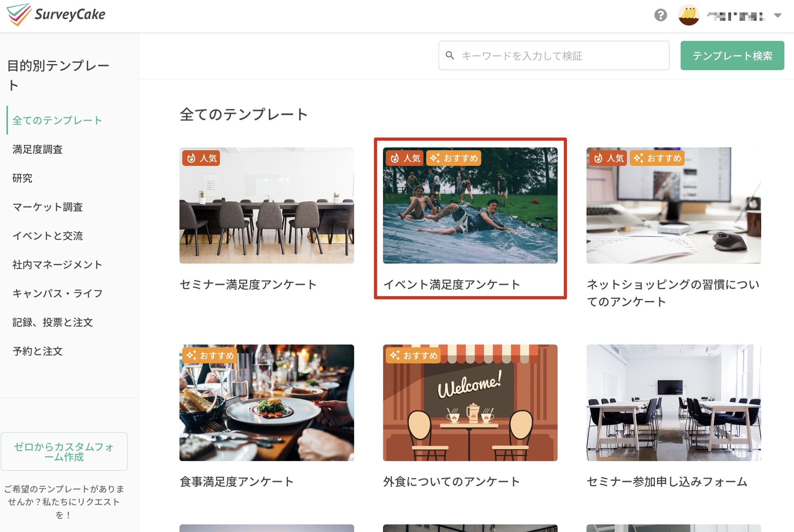Open the 研究 category
The width and height of the screenshot is (794, 532).
(22, 178)
